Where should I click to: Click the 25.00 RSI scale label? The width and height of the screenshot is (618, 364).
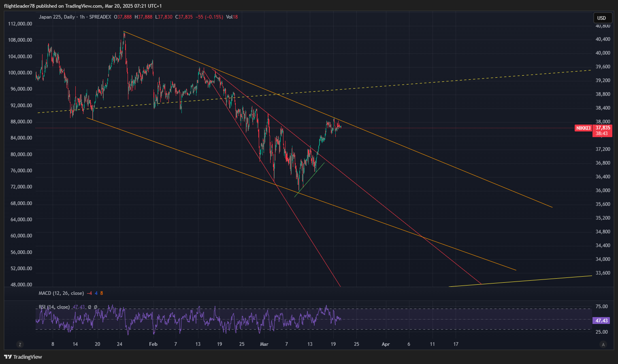tap(602, 332)
